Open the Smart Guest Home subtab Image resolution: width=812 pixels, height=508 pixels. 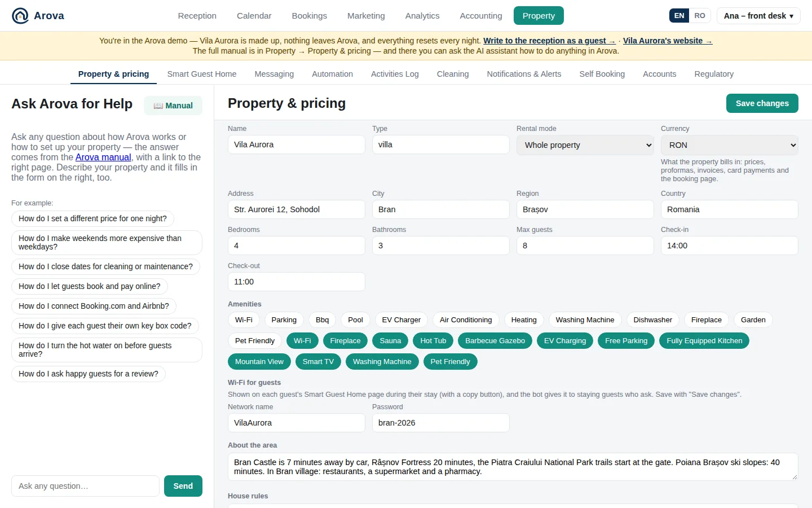click(x=202, y=74)
